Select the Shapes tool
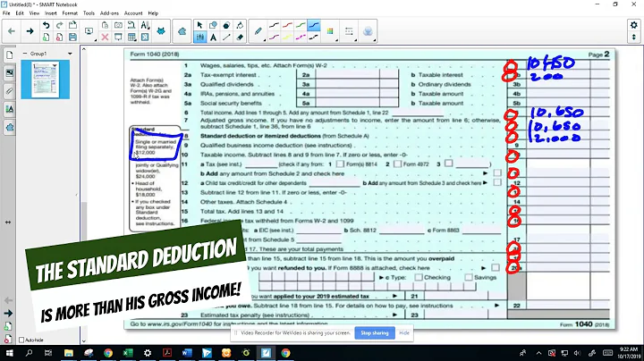This screenshot has height=361, width=644. tap(213, 25)
